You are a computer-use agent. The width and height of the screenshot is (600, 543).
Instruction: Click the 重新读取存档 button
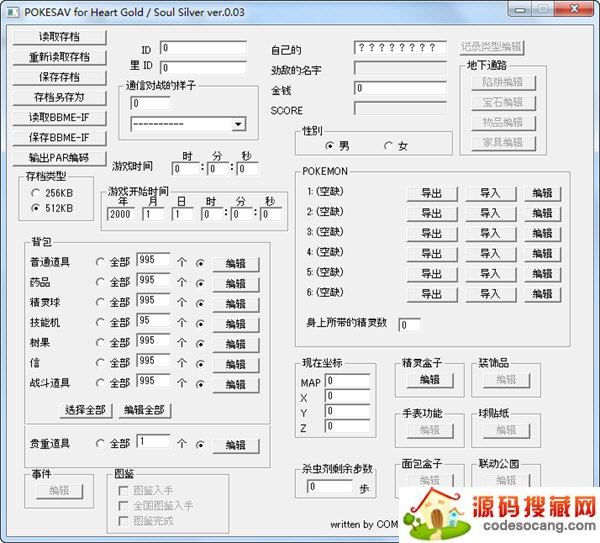[x=60, y=57]
